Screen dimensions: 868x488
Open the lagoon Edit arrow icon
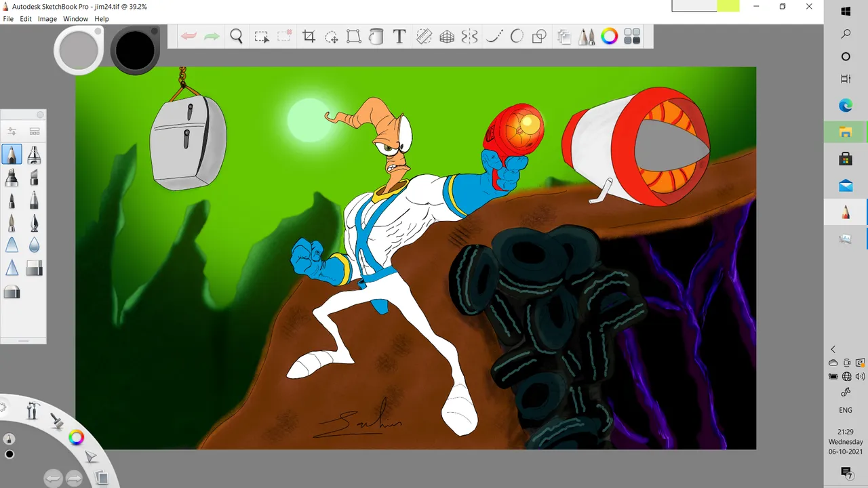pos(91,458)
